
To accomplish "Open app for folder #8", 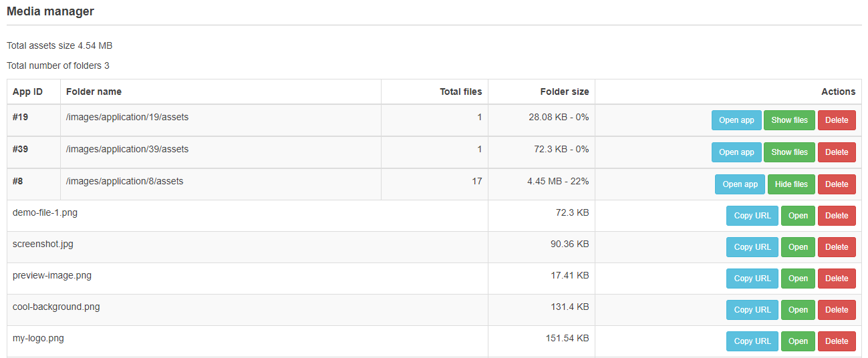I will pos(740,184).
